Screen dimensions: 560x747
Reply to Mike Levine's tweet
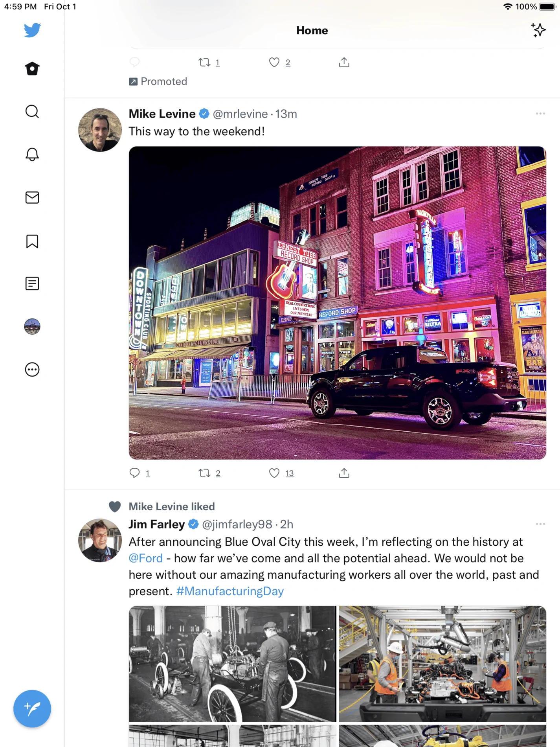(x=135, y=473)
